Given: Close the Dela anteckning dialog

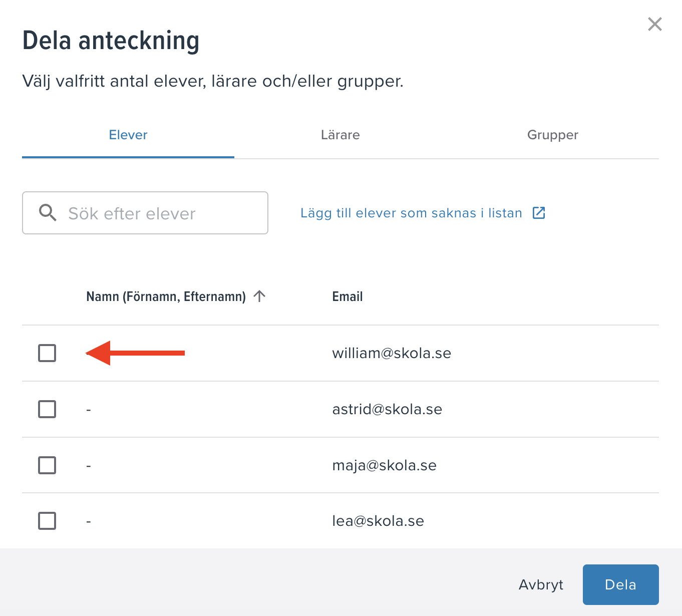Looking at the screenshot, I should coord(654,24).
